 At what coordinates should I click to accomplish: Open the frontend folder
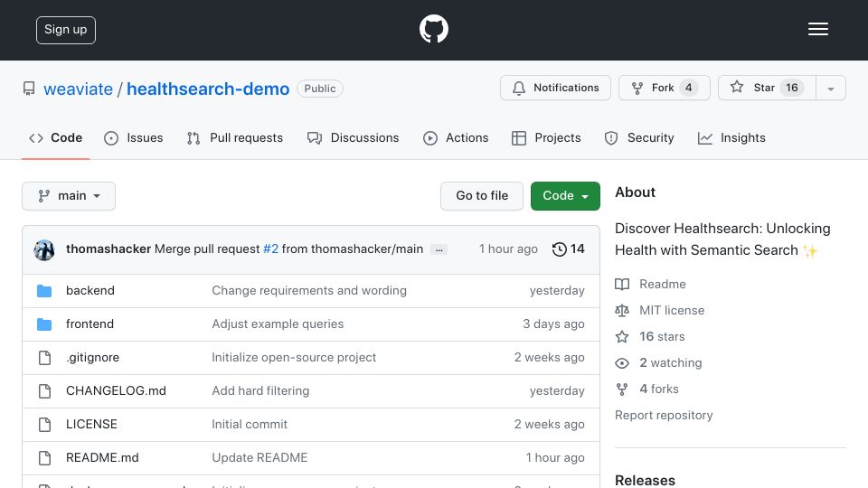tap(90, 324)
